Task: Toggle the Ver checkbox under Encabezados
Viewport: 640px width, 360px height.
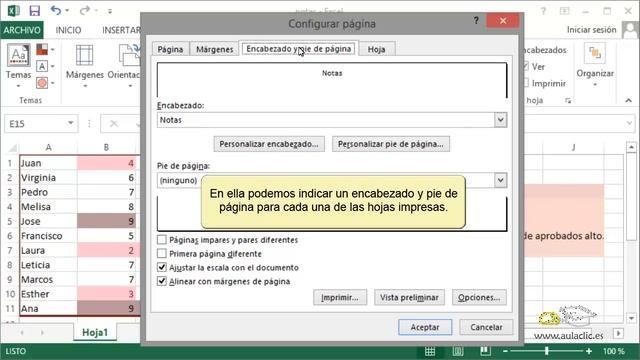Action: pos(526,66)
